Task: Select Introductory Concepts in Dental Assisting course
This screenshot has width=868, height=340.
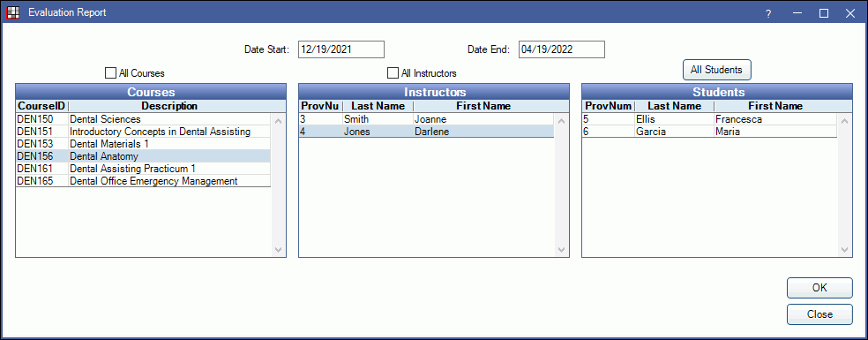Action: 144,132
